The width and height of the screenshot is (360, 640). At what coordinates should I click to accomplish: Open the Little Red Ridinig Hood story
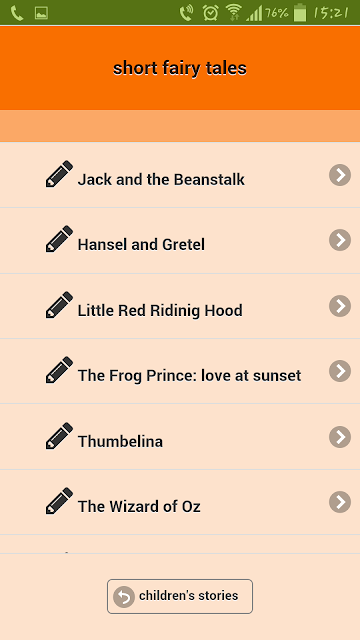tap(180, 306)
